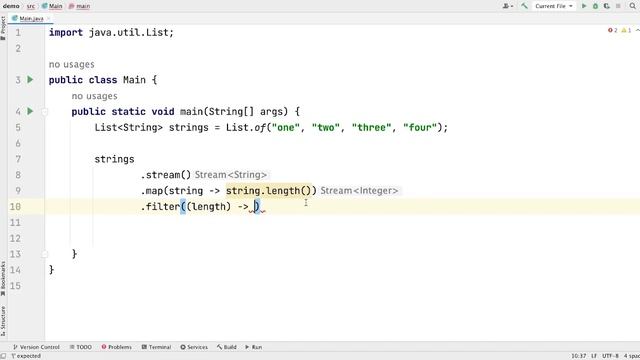The image size is (640, 360).
Task: Click the 4 spaces indent indicator
Action: point(631,356)
